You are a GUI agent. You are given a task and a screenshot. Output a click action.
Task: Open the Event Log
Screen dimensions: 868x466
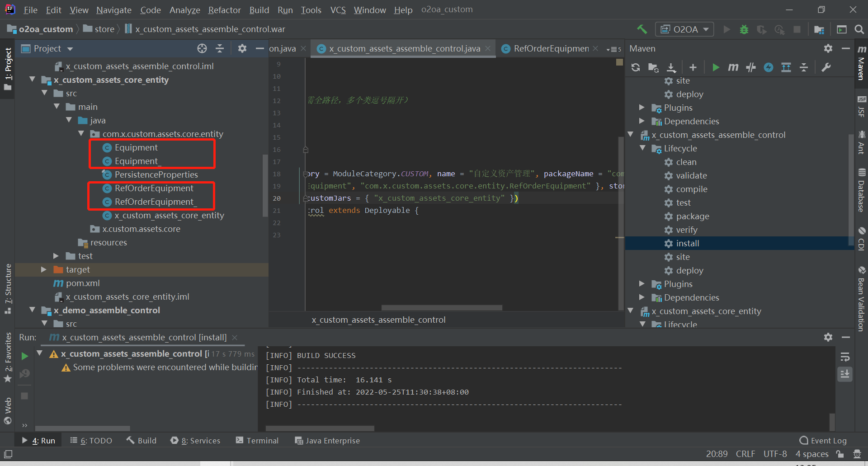tap(823, 440)
